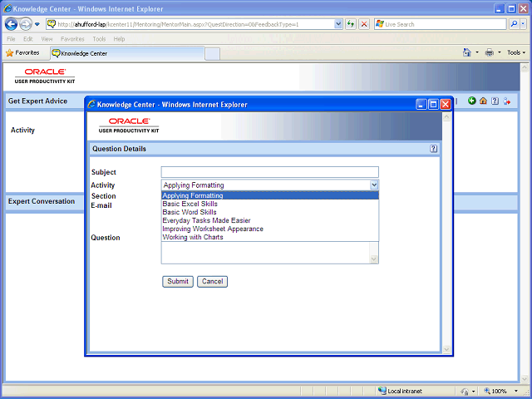Click the Local intranet zone status
Viewport: 532px width, 399px height.
[401, 391]
